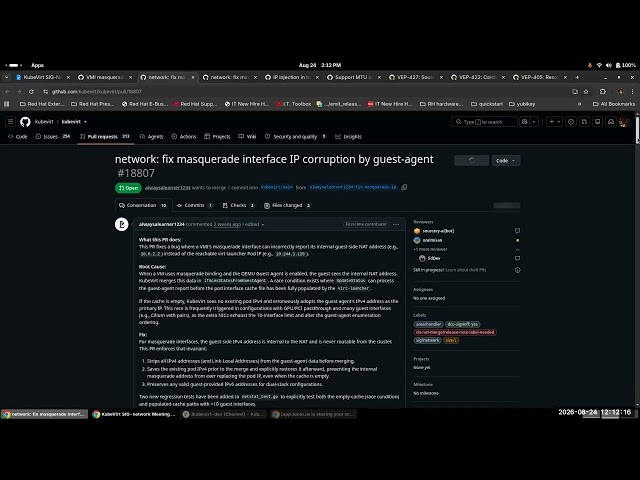Show hidden bookmarks via the overflow chevron
This screenshot has height=480, width=640.
click(x=579, y=104)
